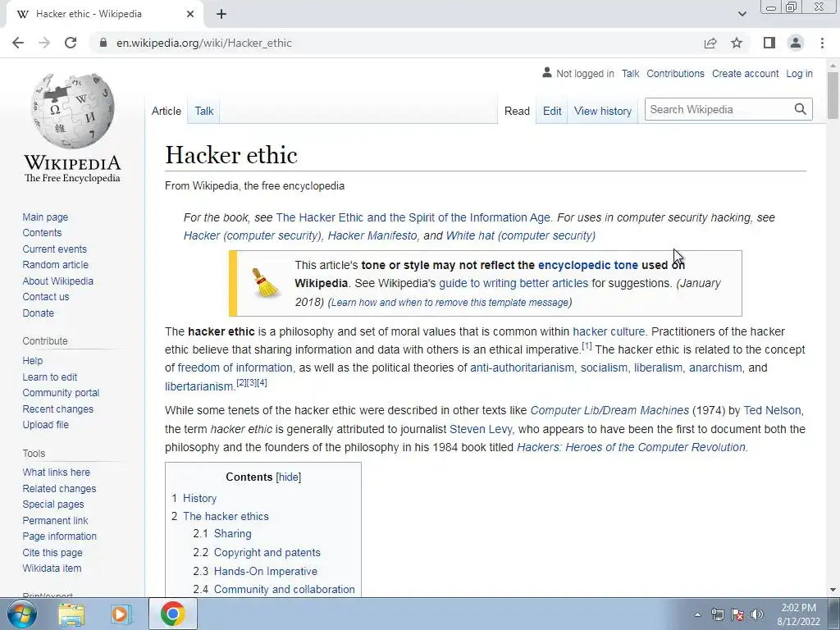Open the Random article sidebar link
The image size is (840, 630).
pos(55,265)
